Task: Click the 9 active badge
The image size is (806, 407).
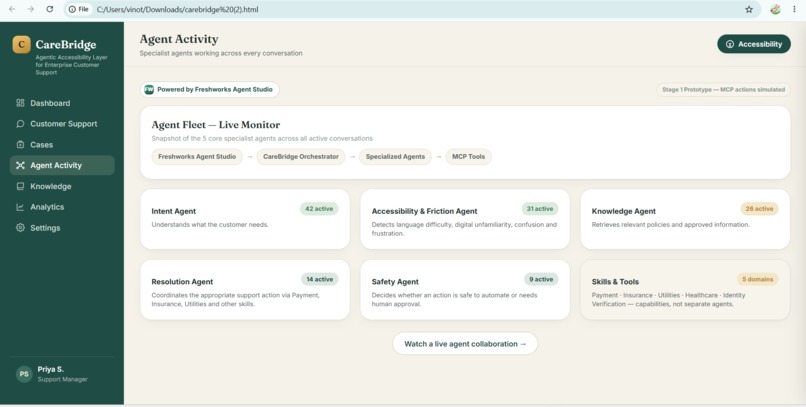Action: (541, 279)
